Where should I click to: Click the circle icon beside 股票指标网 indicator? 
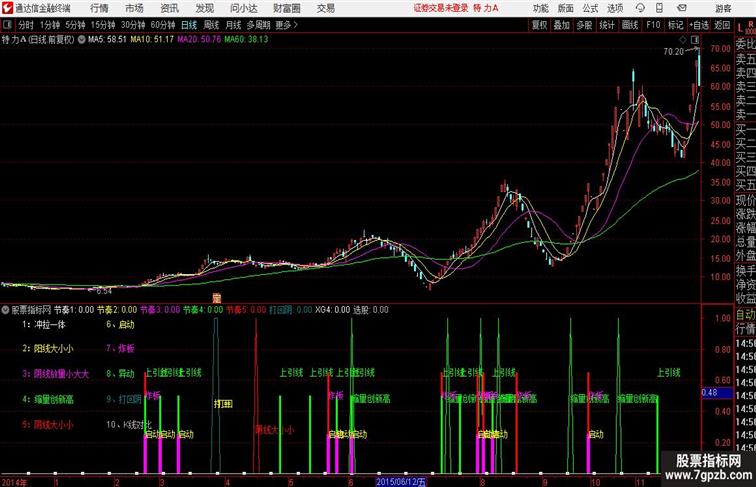(6, 310)
